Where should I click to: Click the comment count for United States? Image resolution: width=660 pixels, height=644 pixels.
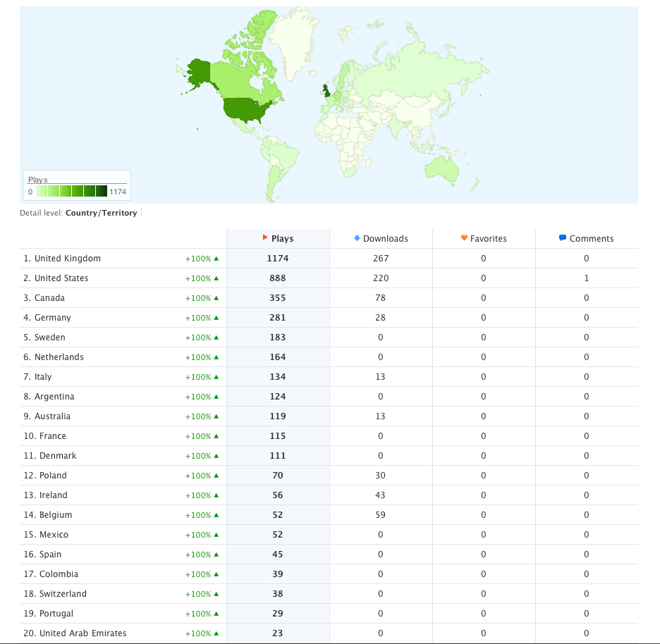[586, 278]
